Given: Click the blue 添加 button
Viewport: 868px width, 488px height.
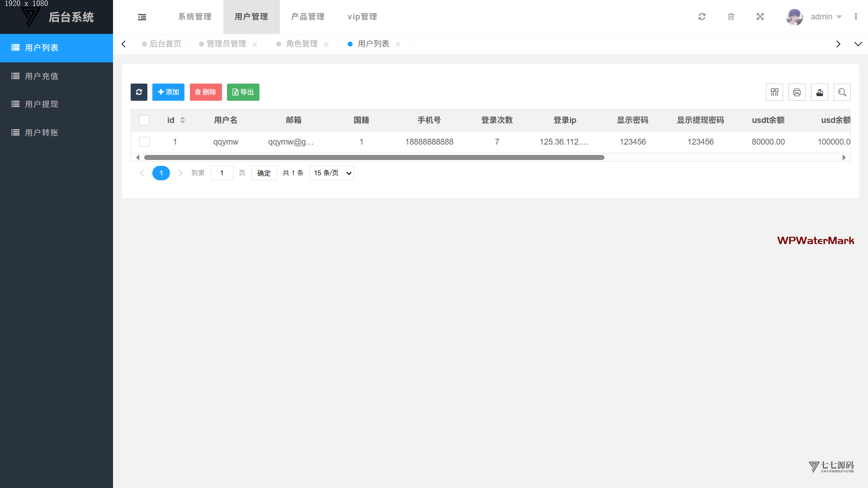Looking at the screenshot, I should pos(168,92).
